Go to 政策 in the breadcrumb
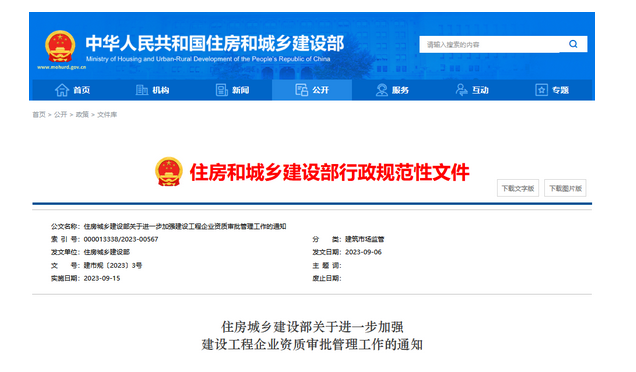 82,115
